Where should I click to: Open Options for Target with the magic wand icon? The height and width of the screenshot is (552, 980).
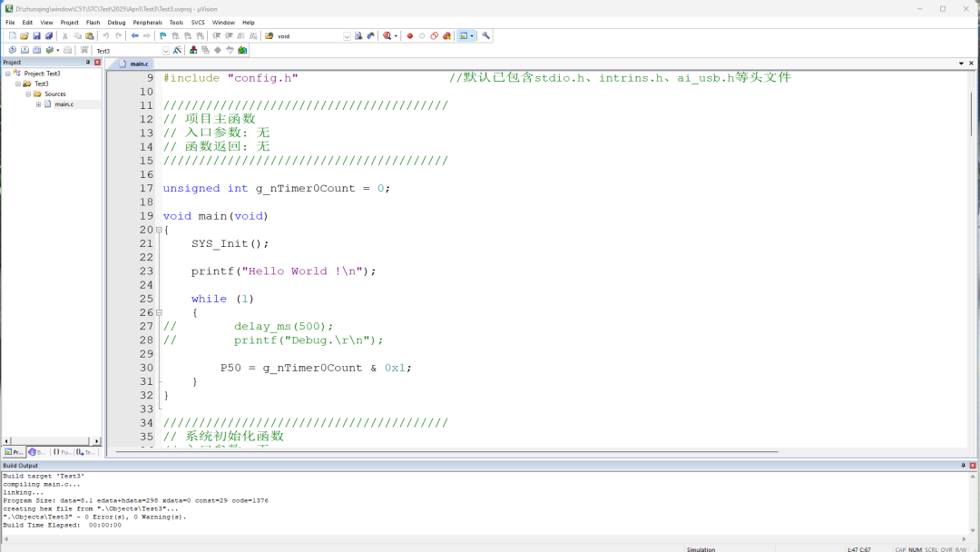(x=178, y=50)
